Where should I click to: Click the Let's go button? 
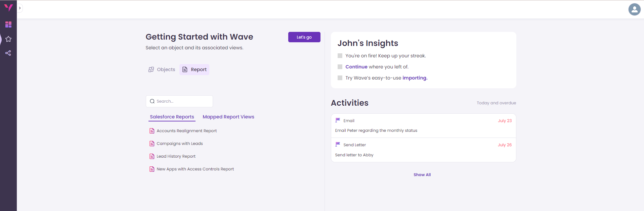[304, 37]
